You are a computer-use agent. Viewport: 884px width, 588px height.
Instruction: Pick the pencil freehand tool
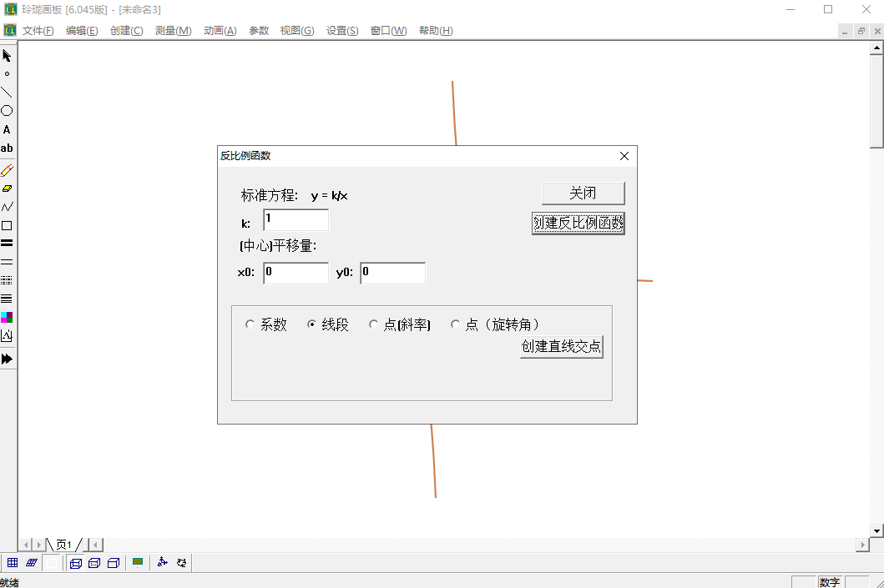tap(7, 170)
